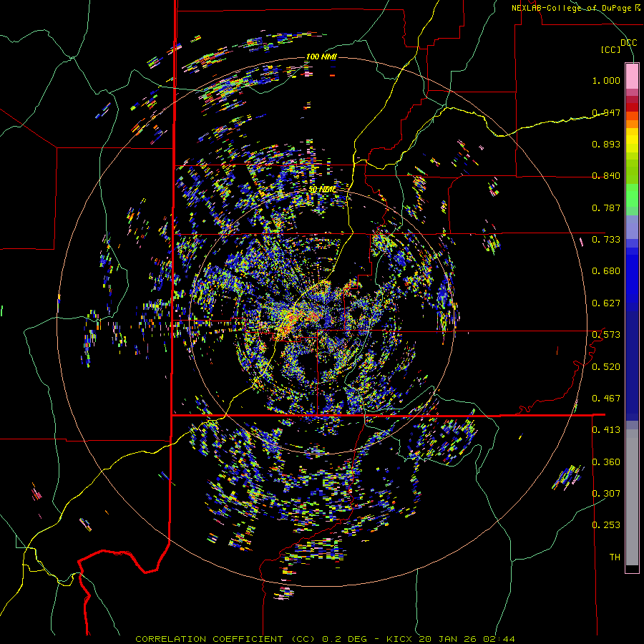Select the 0.733 scale value
This screenshot has height=644, width=644.
pos(606,240)
